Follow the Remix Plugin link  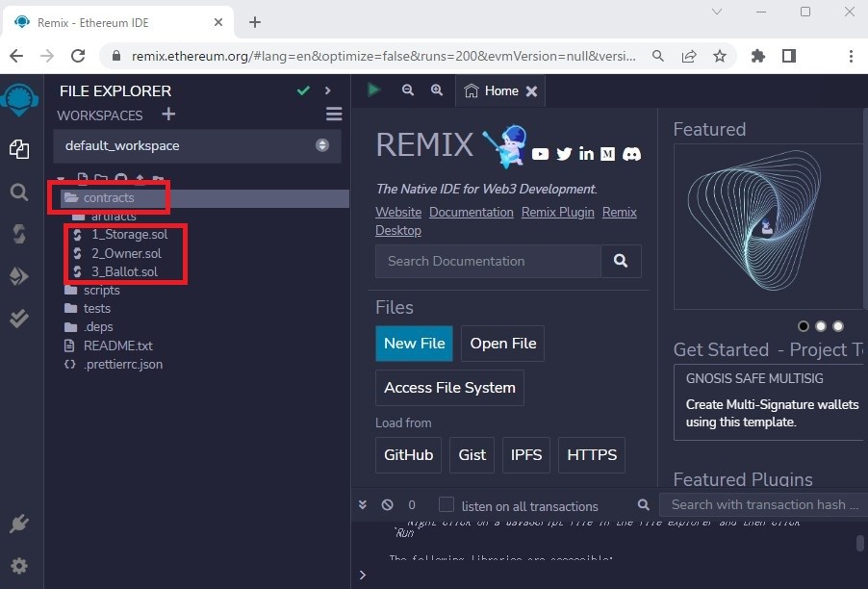pyautogui.click(x=558, y=212)
